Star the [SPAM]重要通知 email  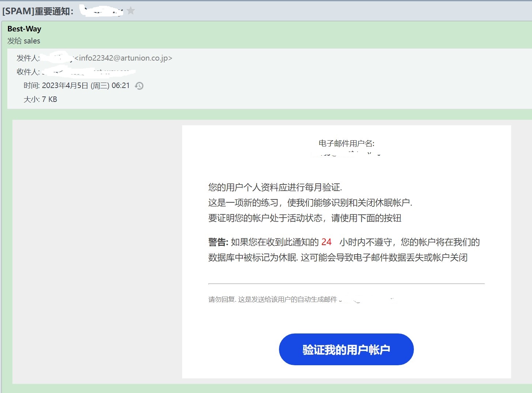(x=131, y=11)
